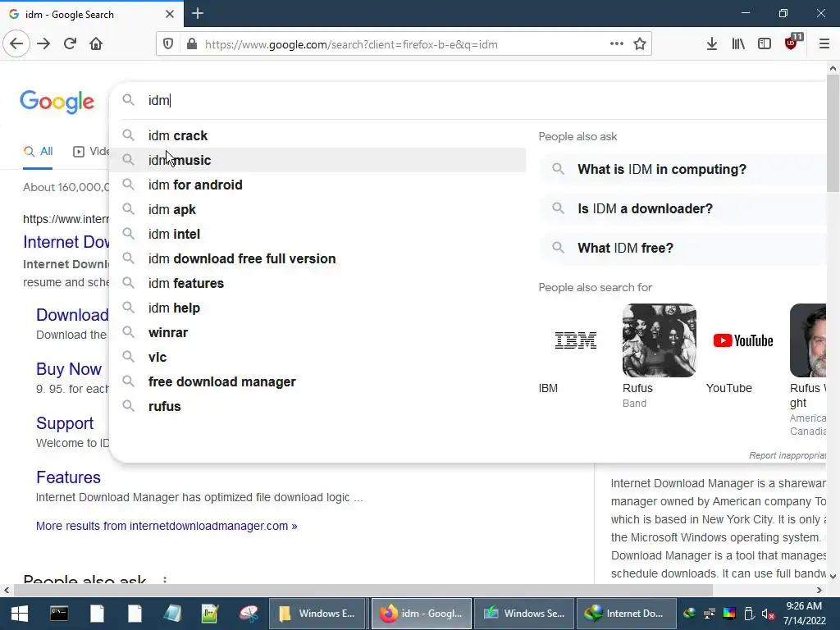Open the Windows Start menu
The width and height of the screenshot is (840, 630).
click(20, 614)
